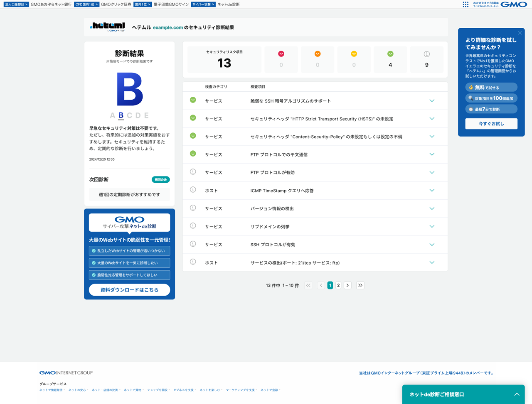Filter by orange high-risk face icon
Image resolution: width=532 pixels, height=404 pixels.
click(318, 54)
